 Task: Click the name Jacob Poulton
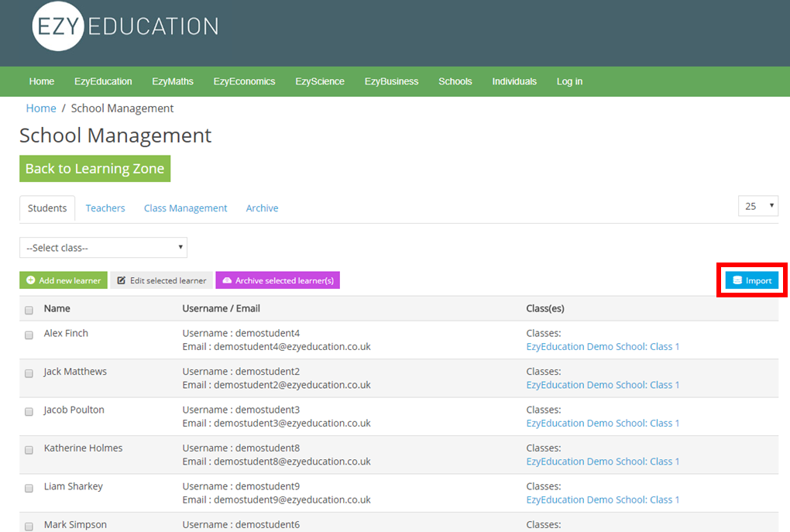[x=74, y=410]
